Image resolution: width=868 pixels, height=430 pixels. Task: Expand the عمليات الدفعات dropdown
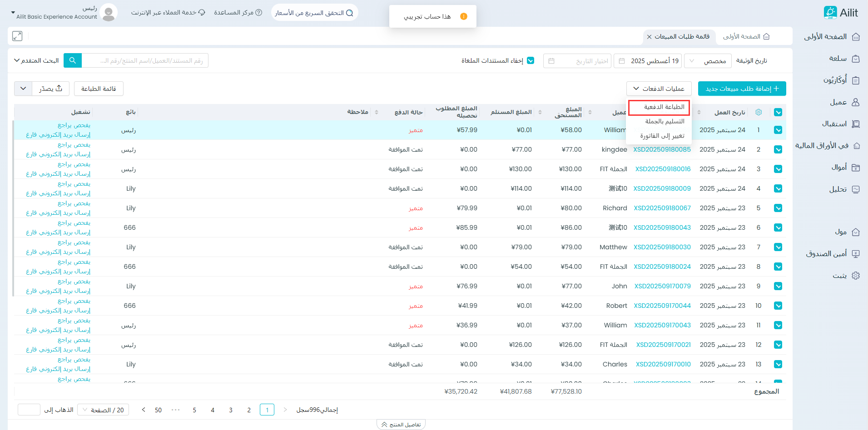[x=659, y=89]
